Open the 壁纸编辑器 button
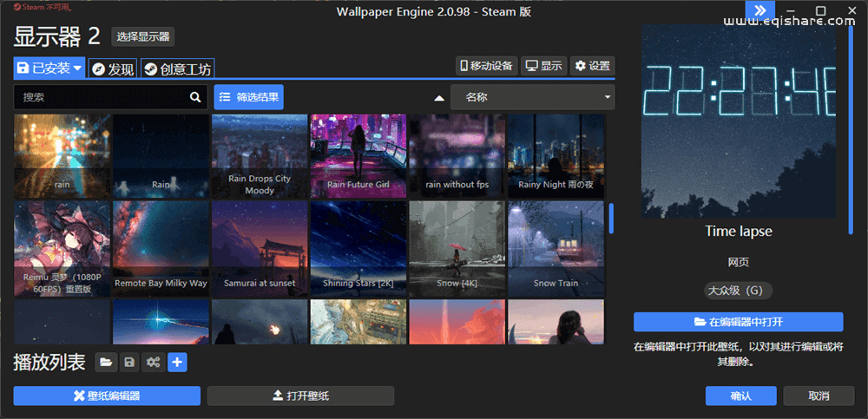 107,396
